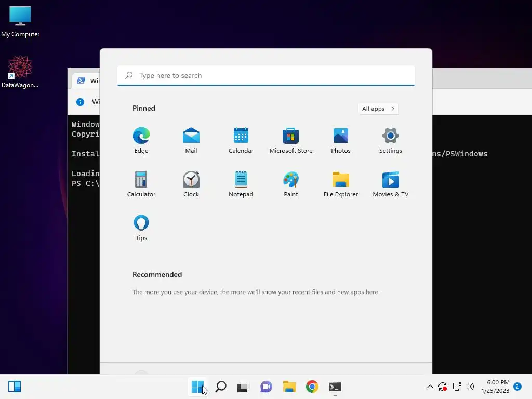
Task: Click the PowerShell tab in Terminal window
Action: pyautogui.click(x=87, y=81)
